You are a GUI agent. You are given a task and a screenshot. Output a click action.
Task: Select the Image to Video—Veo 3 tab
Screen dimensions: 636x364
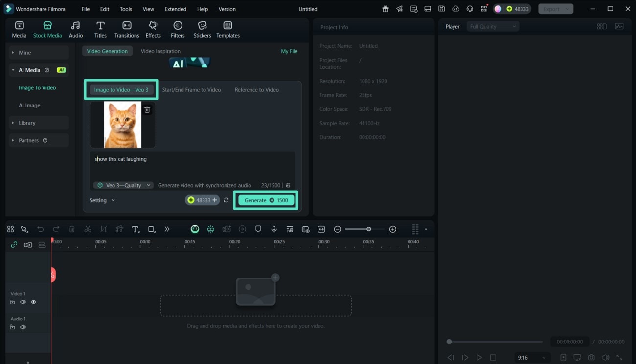click(x=121, y=90)
